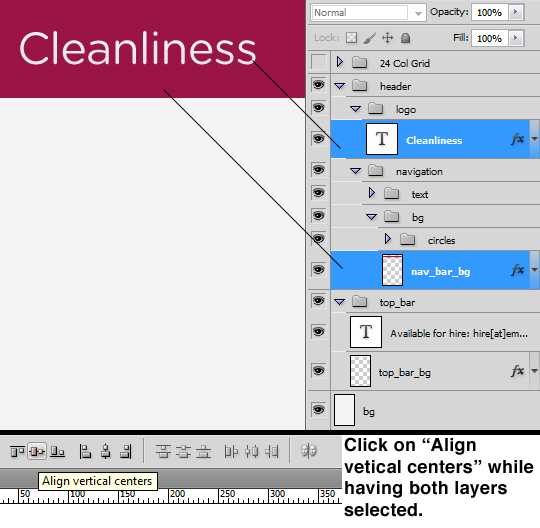This screenshot has height=528, width=540.
Task: Expand the text group
Action: (x=372, y=193)
